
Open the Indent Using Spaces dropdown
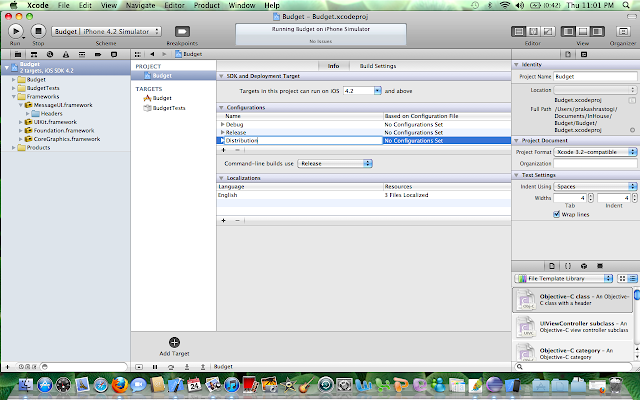(x=595, y=187)
